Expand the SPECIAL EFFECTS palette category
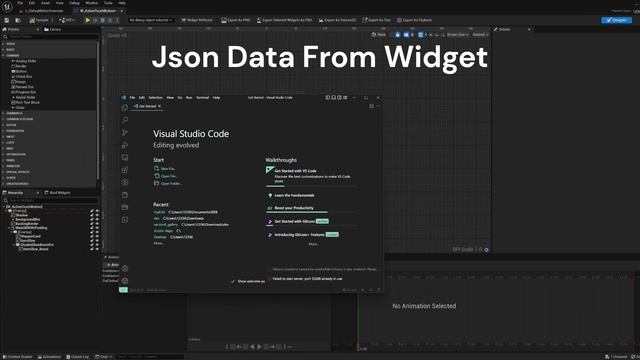The width and height of the screenshot is (640, 360). pos(3,172)
